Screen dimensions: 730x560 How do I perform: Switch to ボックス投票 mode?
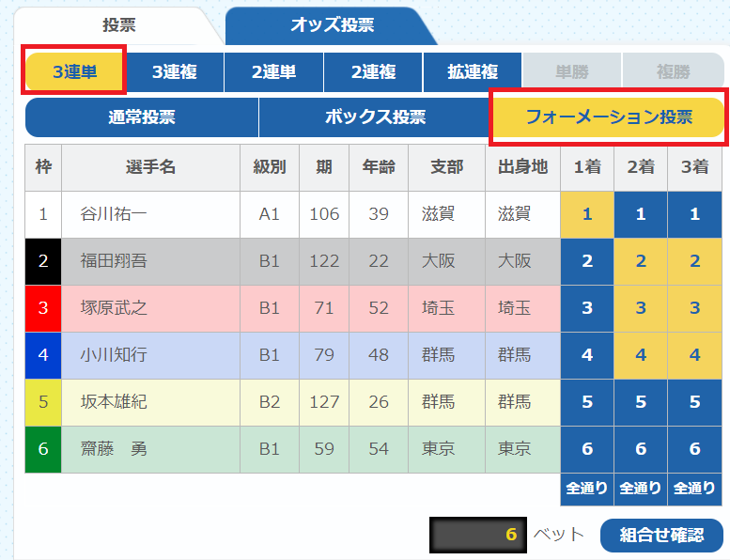(375, 117)
